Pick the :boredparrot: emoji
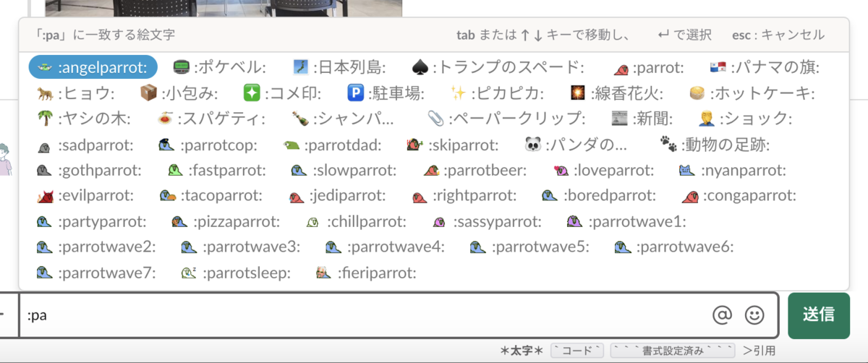The image size is (868, 363). [x=598, y=195]
